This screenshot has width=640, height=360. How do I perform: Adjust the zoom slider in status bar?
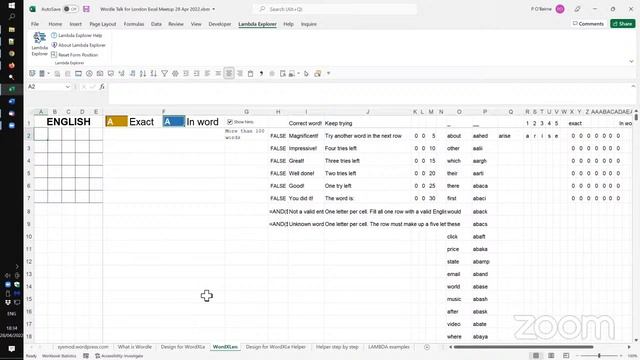pyautogui.click(x=599, y=356)
